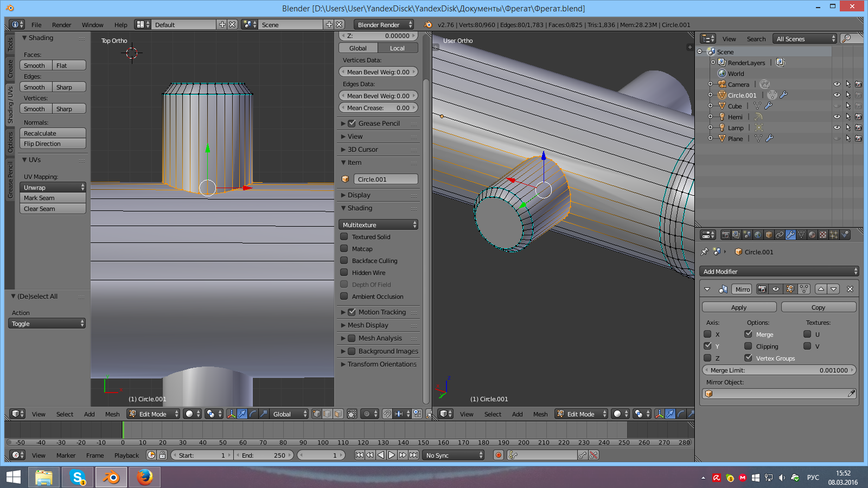Image resolution: width=868 pixels, height=488 pixels.
Task: Open the Window menu in top bar
Action: 92,24
